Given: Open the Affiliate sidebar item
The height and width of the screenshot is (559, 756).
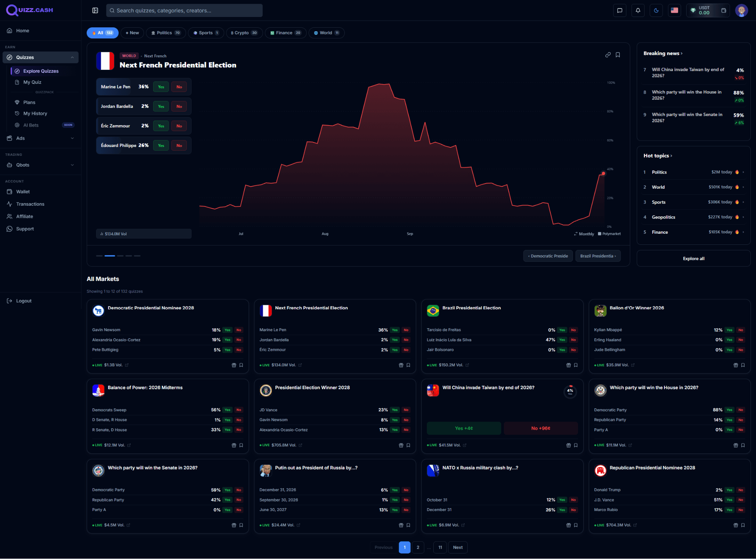Looking at the screenshot, I should pos(24,216).
